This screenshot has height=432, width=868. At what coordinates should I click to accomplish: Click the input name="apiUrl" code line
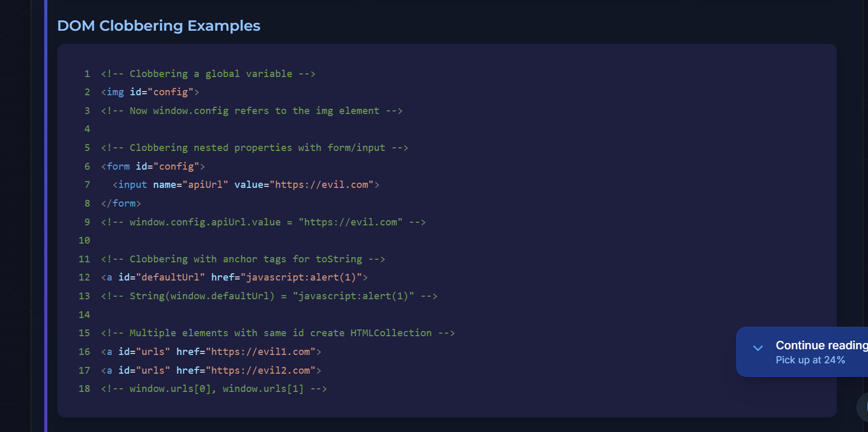[x=246, y=185]
